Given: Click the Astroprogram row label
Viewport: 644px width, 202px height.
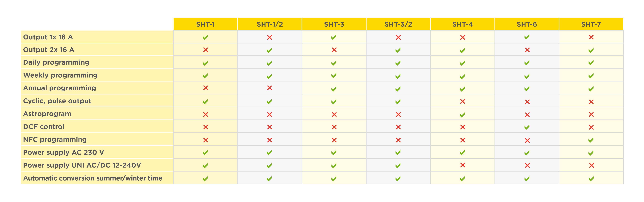Looking at the screenshot, I should [47, 114].
